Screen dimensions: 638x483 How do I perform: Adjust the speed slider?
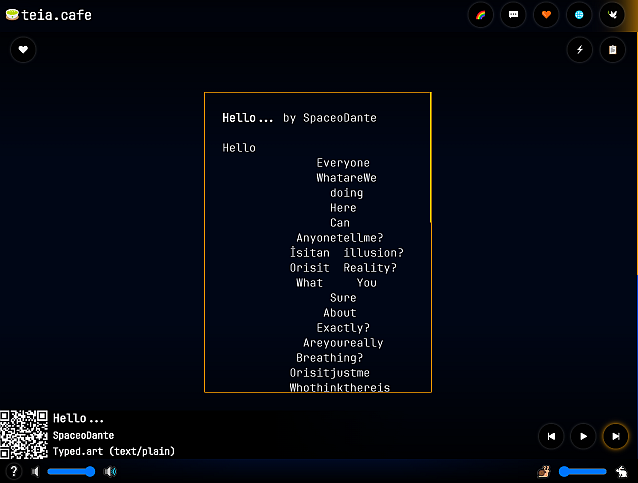pos(583,472)
